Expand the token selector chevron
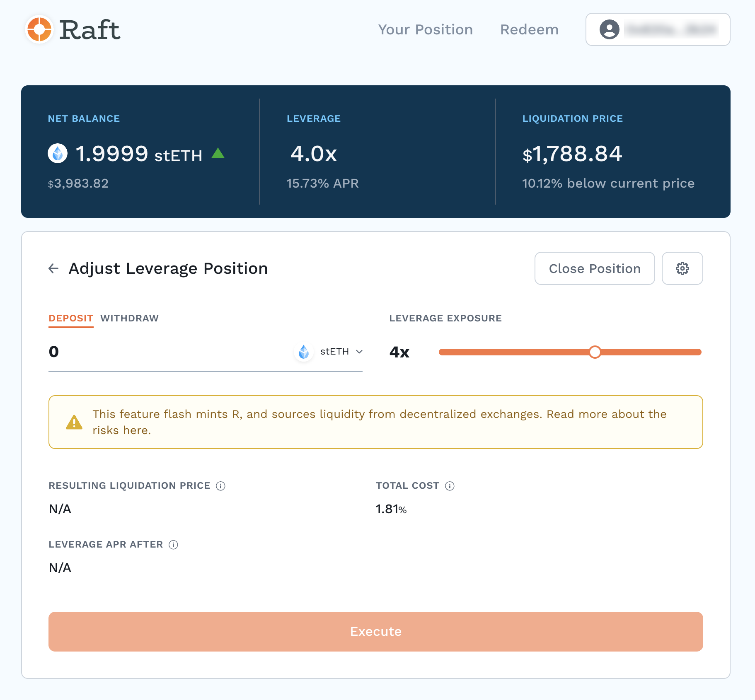The width and height of the screenshot is (755, 700). coord(359,352)
